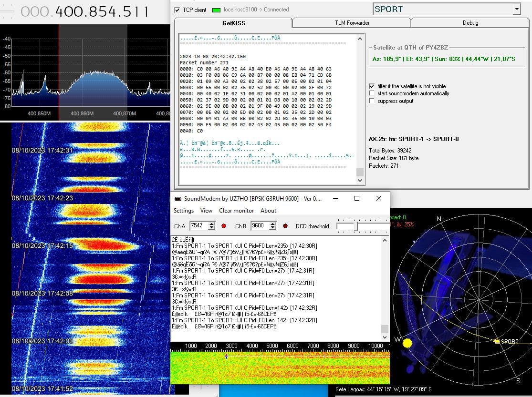Click Clear monitor in SoundModem
The image size is (532, 397).
[236, 211]
